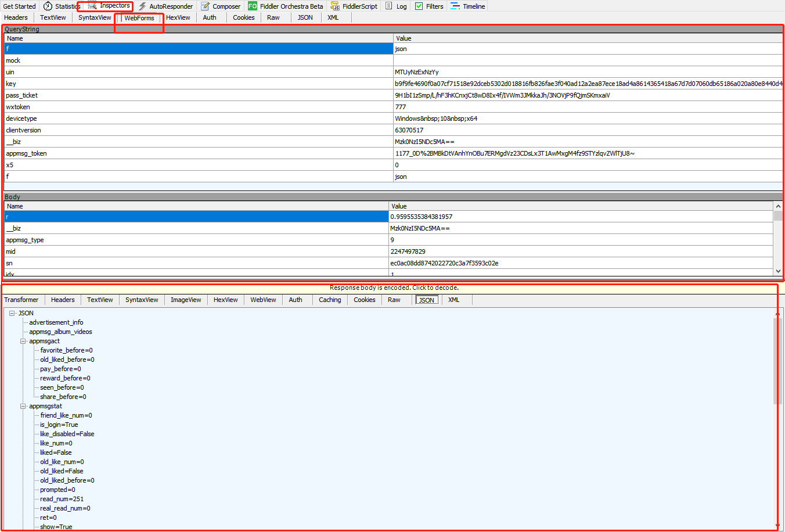Select the appmsg_album_videos tree node
This screenshot has height=532, width=785.
point(60,332)
